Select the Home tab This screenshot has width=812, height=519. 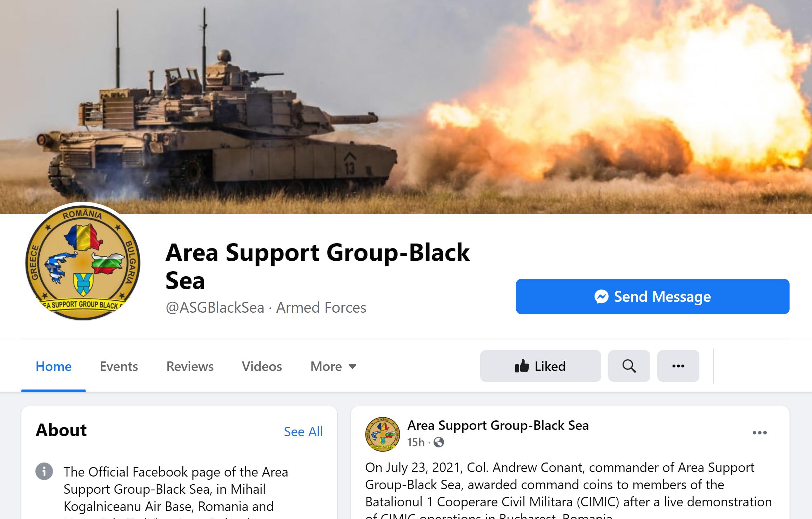pyautogui.click(x=53, y=366)
